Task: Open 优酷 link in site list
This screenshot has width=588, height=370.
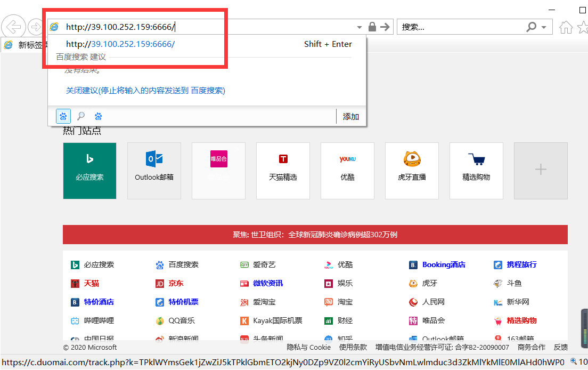Action: pos(345,264)
